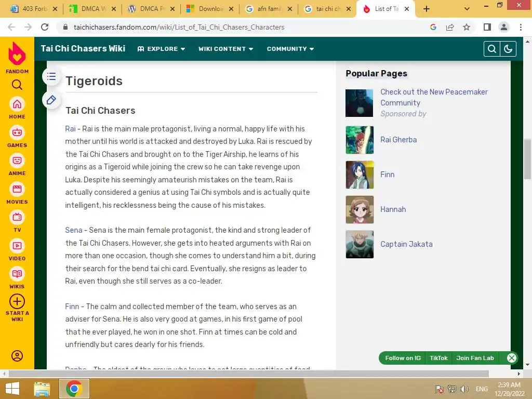Click the Finn popular page thumbnail
The height and width of the screenshot is (399, 532).
click(x=360, y=175)
